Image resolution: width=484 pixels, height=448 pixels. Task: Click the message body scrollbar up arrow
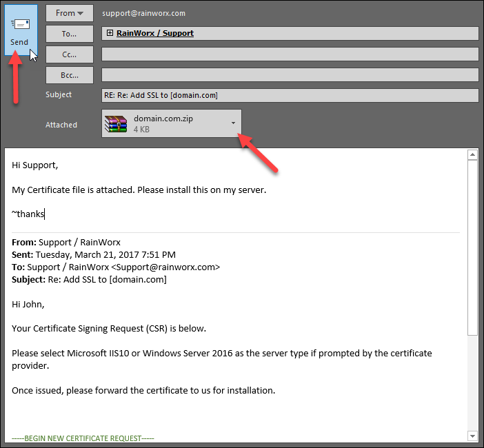(472, 154)
